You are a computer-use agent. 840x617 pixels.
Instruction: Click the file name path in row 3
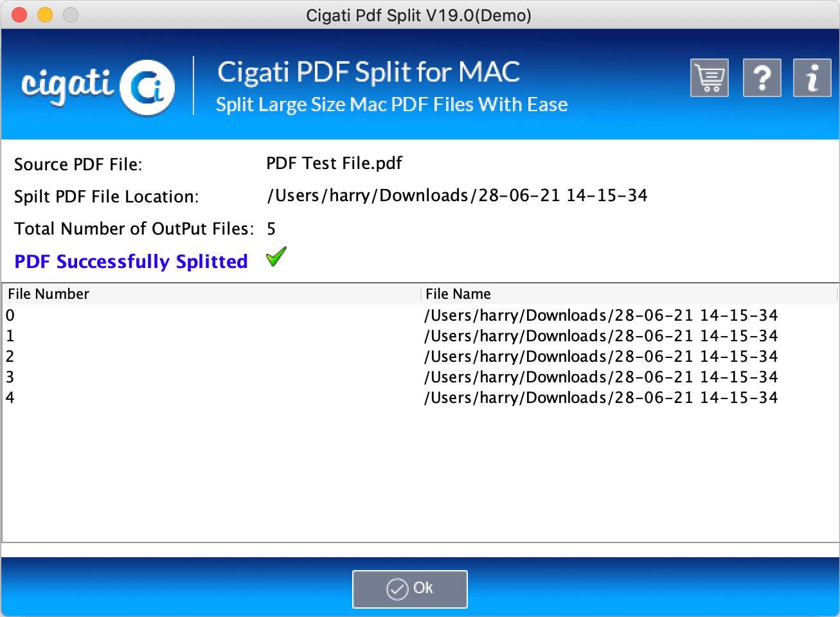click(x=601, y=377)
